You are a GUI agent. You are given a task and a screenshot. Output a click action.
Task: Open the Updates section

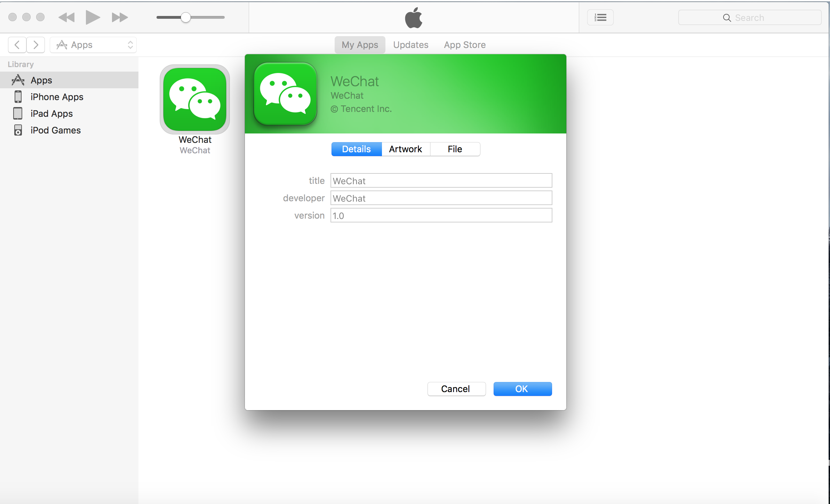410,45
